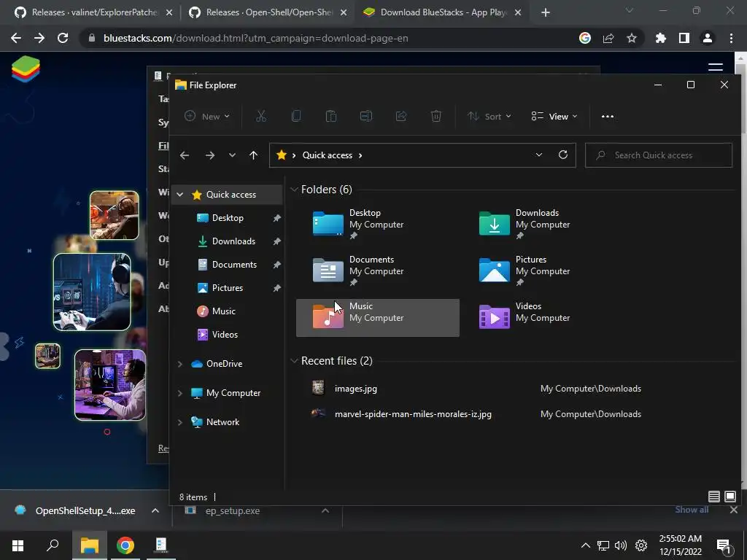Open Chrome profile avatar

click(708, 38)
